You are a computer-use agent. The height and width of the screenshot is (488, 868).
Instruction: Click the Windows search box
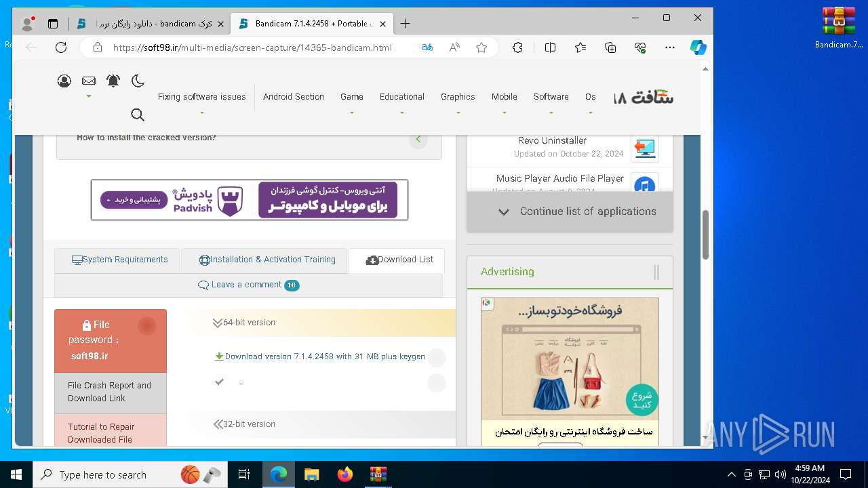(130, 474)
